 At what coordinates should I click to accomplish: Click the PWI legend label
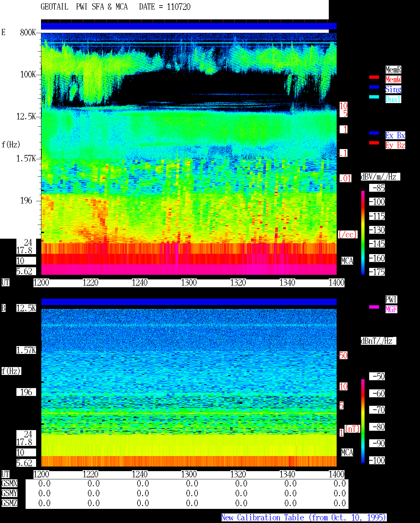391,299
